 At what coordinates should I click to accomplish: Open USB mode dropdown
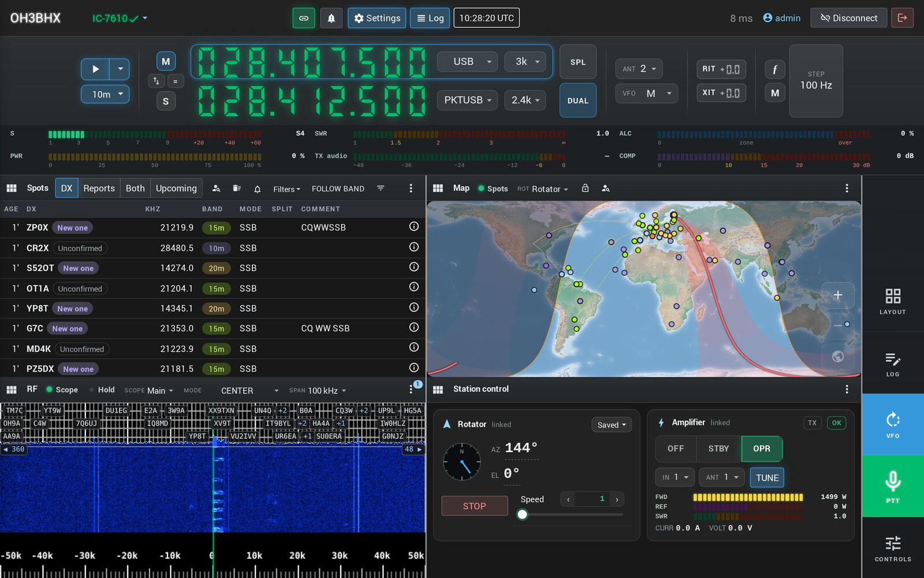[x=467, y=61]
